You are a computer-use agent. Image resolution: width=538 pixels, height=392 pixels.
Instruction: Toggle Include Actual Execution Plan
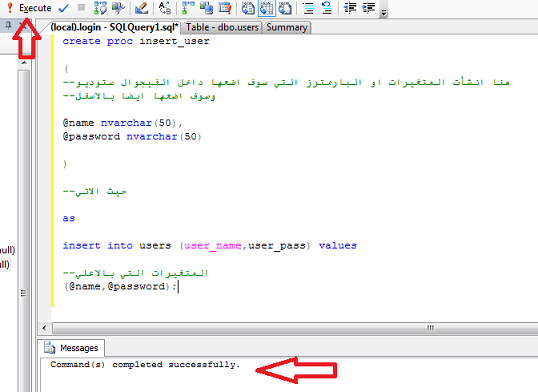point(188,8)
